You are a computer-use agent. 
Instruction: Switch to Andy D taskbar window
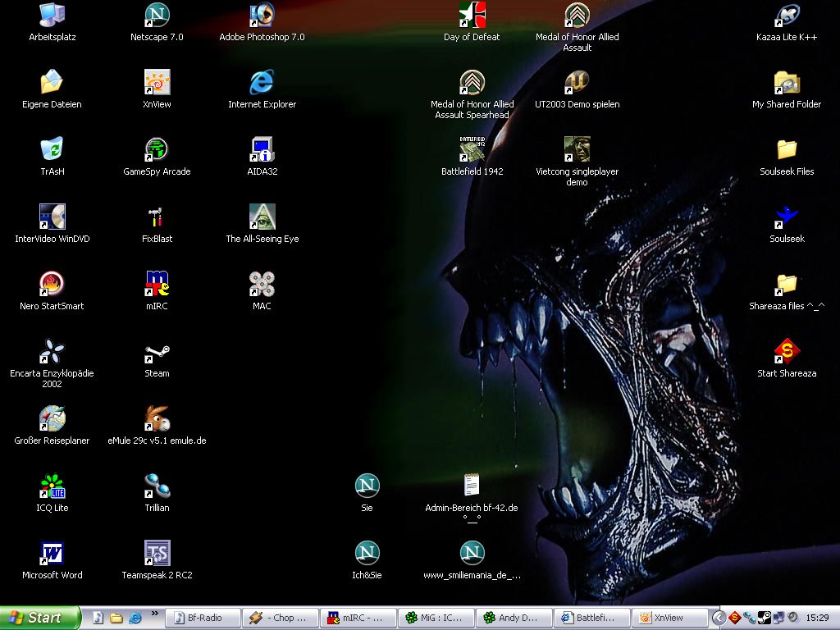coord(514,618)
